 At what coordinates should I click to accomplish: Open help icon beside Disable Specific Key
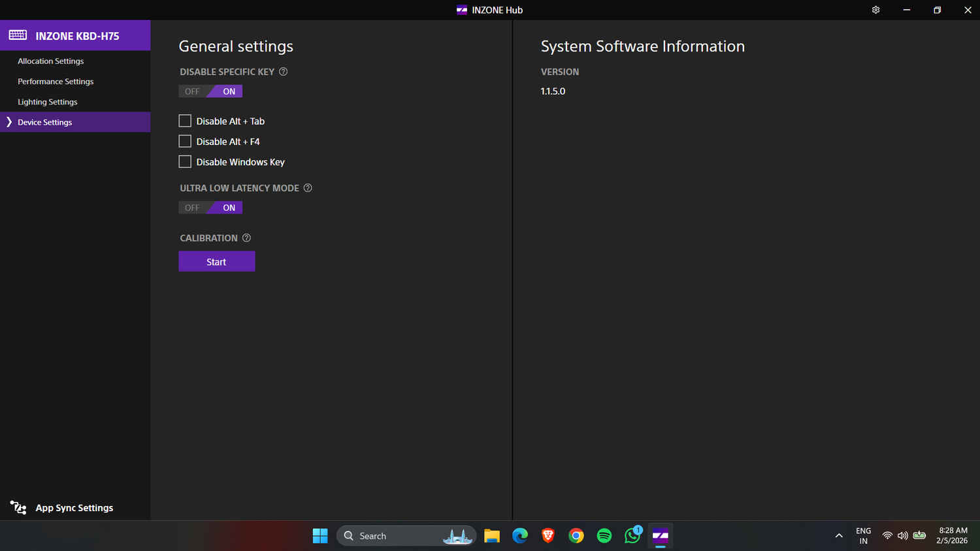point(284,72)
